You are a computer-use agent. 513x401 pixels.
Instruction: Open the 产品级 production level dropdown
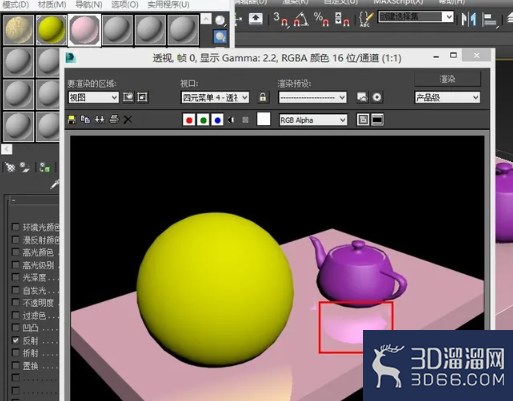(447, 97)
